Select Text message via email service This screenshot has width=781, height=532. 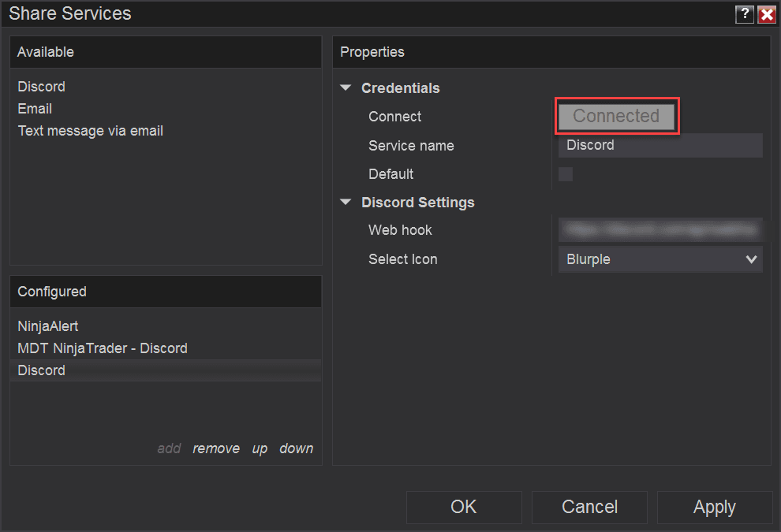[91, 131]
